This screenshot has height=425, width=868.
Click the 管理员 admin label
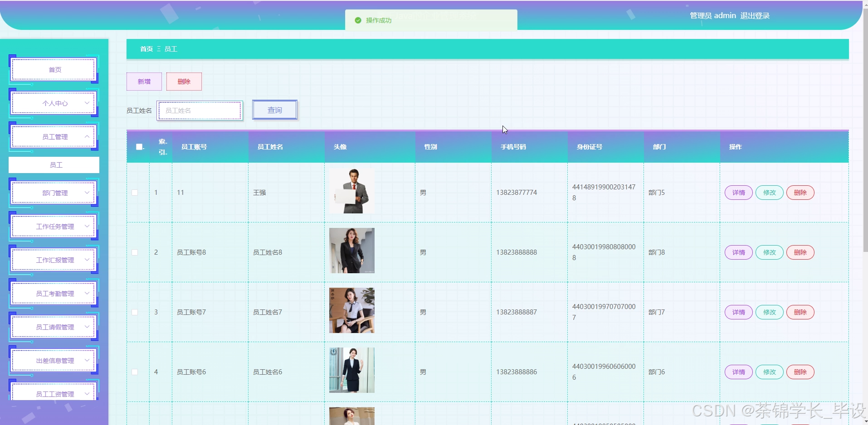coord(713,16)
